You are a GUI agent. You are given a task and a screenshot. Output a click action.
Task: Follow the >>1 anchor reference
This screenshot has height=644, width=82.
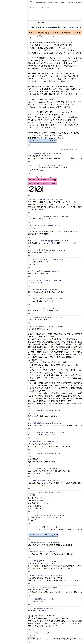(31, 456)
